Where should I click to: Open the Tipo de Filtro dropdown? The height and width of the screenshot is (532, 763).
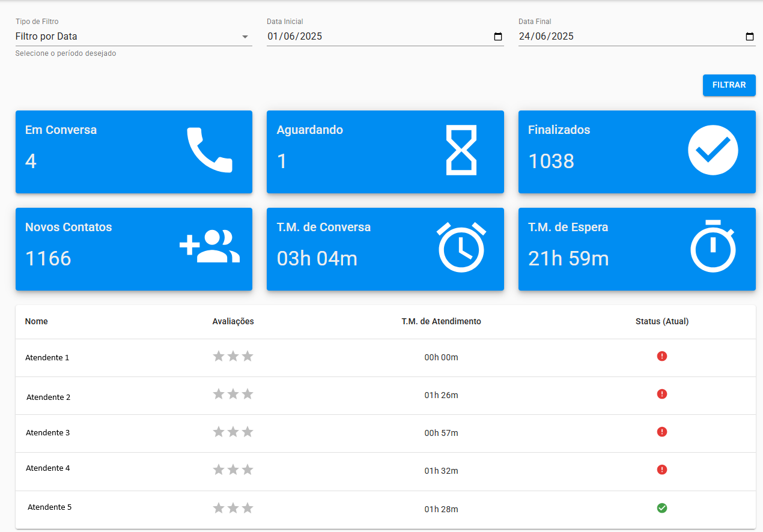tap(133, 37)
